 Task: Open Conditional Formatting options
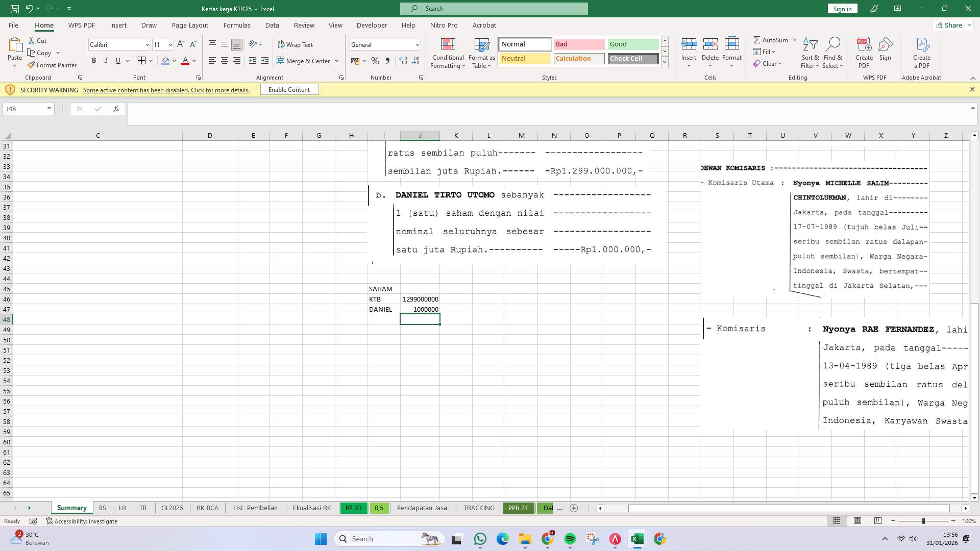pos(448,53)
